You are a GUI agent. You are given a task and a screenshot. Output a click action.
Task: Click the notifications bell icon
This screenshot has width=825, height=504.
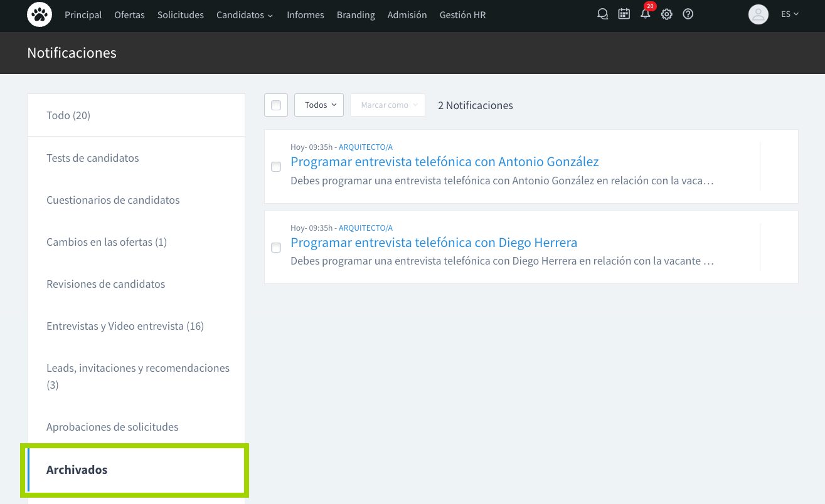[645, 14]
